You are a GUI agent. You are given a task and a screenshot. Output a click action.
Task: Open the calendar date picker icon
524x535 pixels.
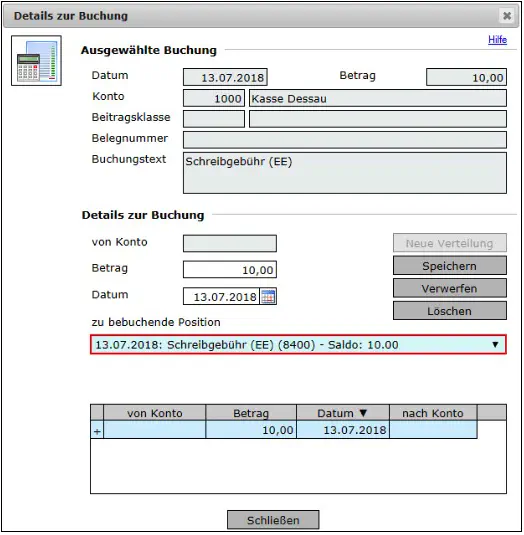click(x=268, y=297)
